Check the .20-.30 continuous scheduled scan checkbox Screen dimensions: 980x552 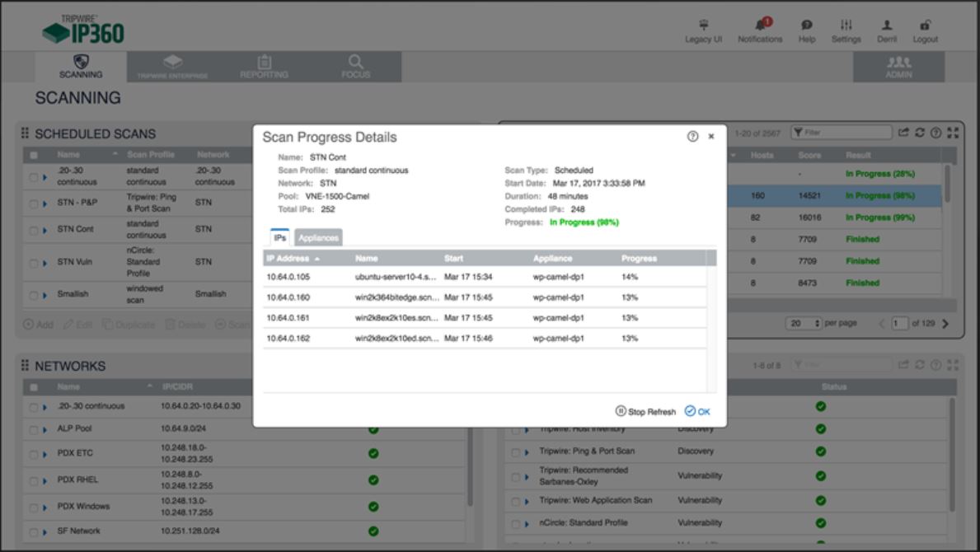(x=34, y=177)
